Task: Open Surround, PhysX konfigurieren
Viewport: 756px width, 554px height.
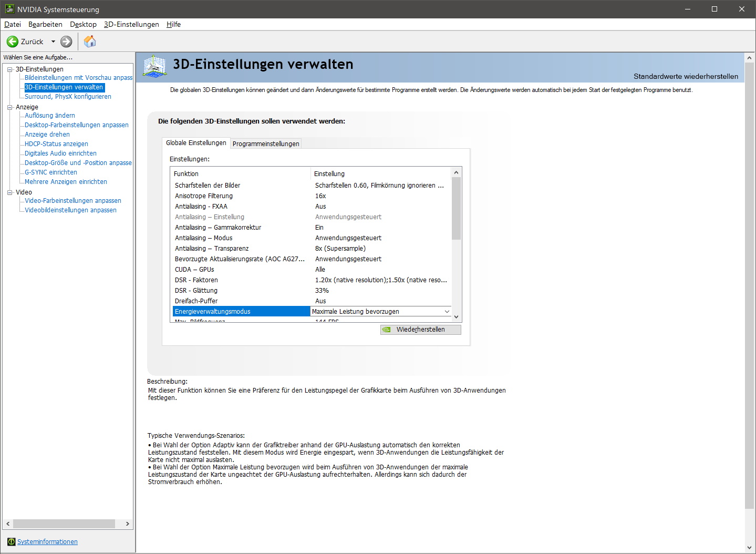Action: point(68,97)
